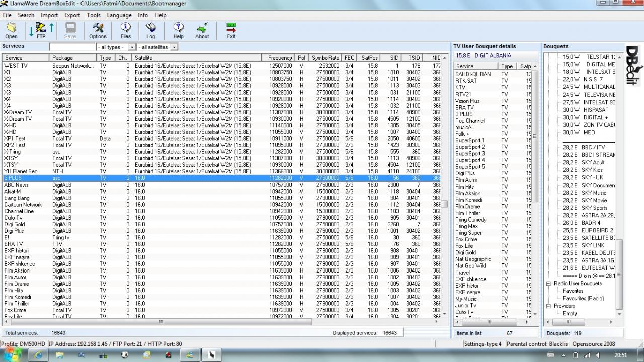Open the Windows Start menu
This screenshot has height=362, width=644.
pyautogui.click(x=11, y=354)
